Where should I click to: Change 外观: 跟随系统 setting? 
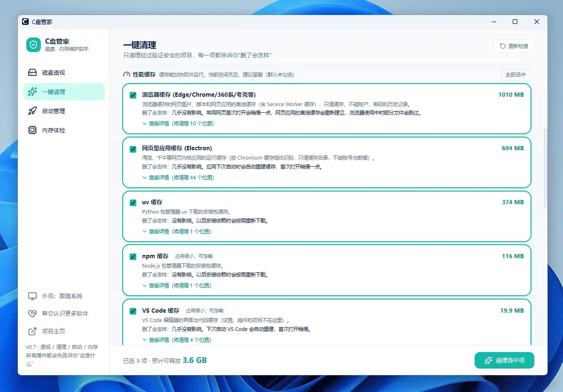click(64, 296)
